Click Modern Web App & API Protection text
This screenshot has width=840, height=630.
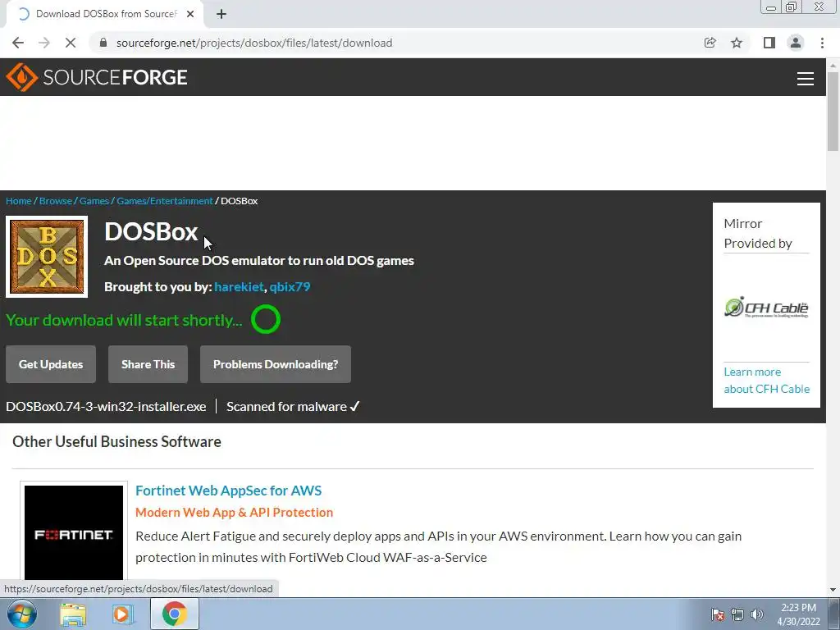click(234, 512)
